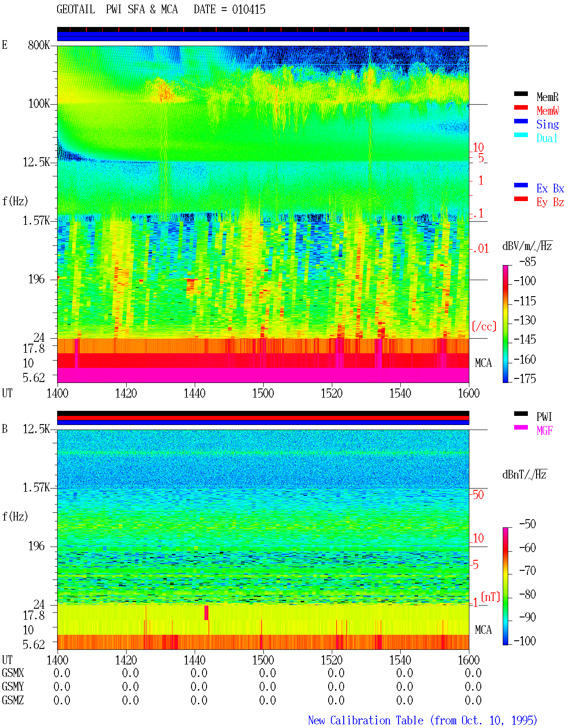Click the -130 color bar value
The width and height of the screenshot is (585, 728).
(x=525, y=320)
